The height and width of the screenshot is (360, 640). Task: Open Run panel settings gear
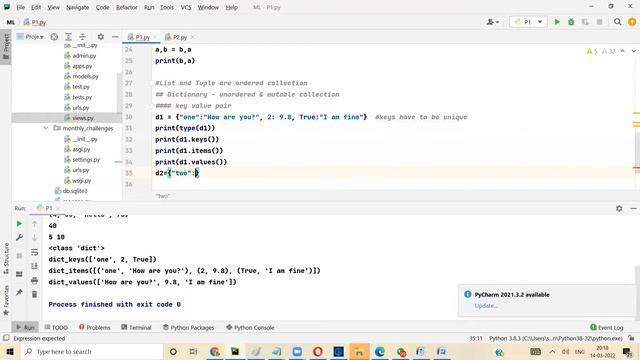[619, 209]
